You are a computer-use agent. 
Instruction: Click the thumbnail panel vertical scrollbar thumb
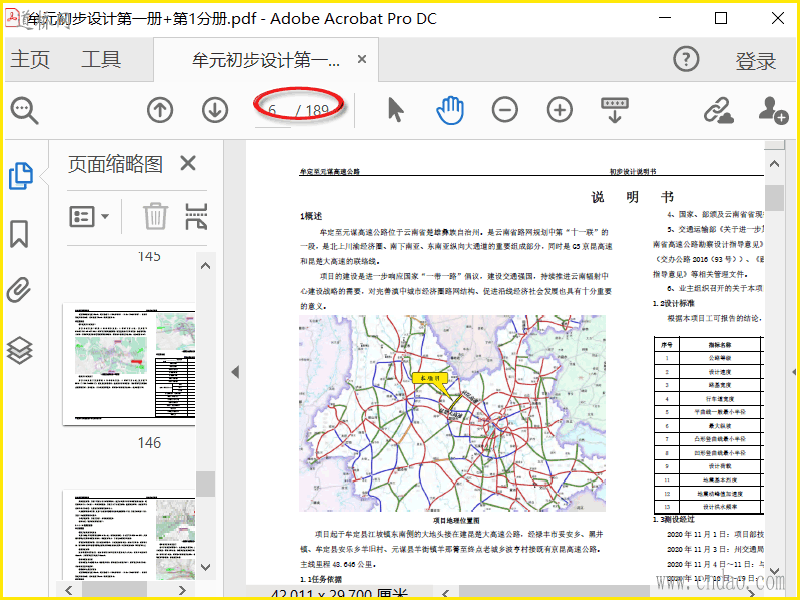click(x=206, y=484)
